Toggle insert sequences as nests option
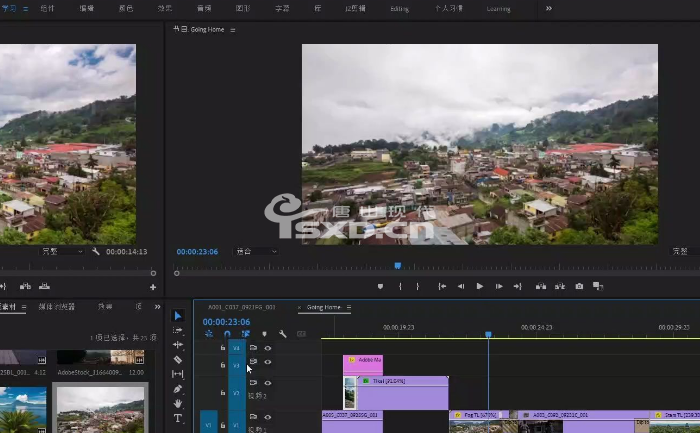 pos(208,334)
